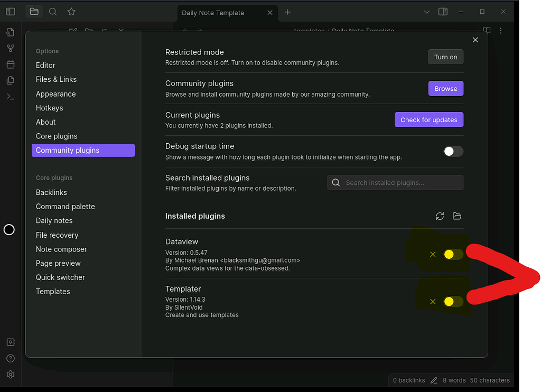Toggle the right sidebar icon
This screenshot has height=392, width=541.
pyautogui.click(x=443, y=12)
